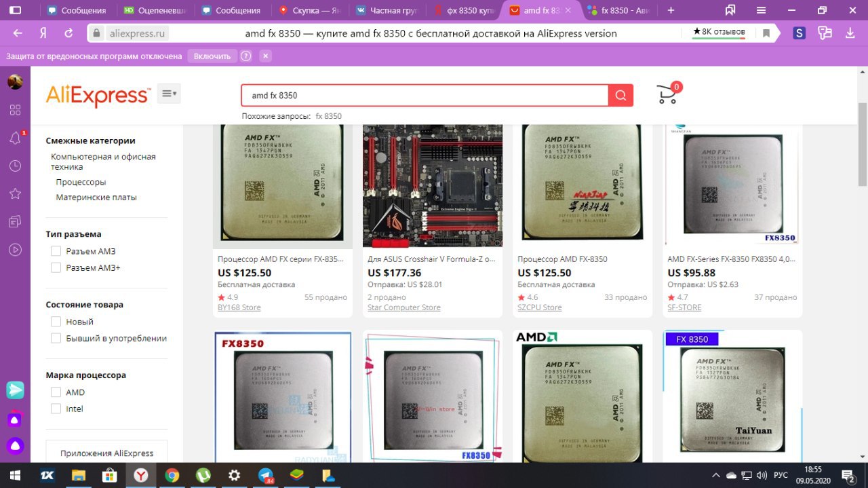
Task: Open uTorrent from the taskbar
Action: pyautogui.click(x=203, y=475)
